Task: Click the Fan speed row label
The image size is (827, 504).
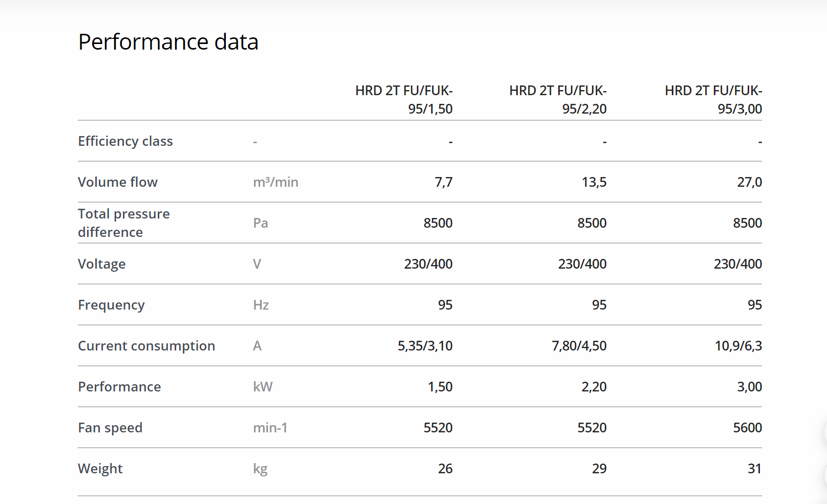Action: (110, 428)
